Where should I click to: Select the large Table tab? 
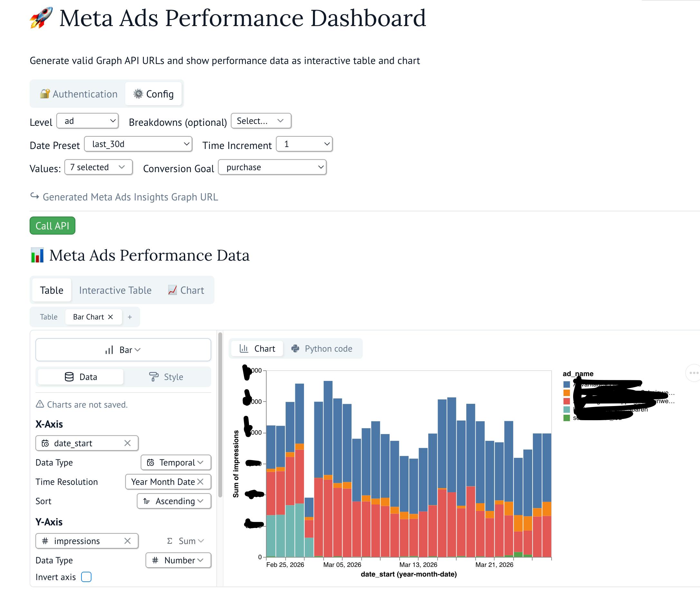tap(52, 290)
